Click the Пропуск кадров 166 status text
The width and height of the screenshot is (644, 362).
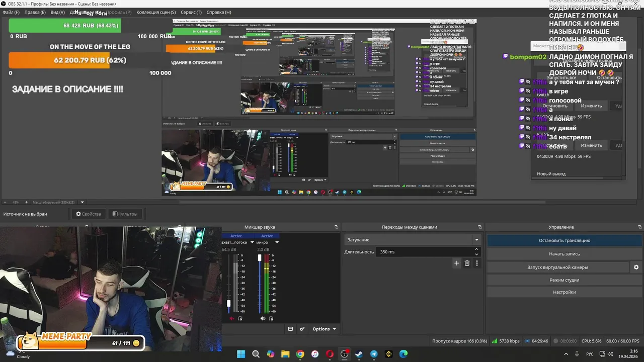point(459,341)
